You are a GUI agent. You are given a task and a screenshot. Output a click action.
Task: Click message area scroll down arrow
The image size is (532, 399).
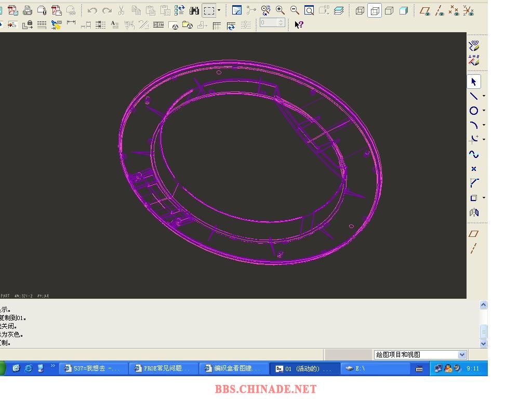coord(484,344)
